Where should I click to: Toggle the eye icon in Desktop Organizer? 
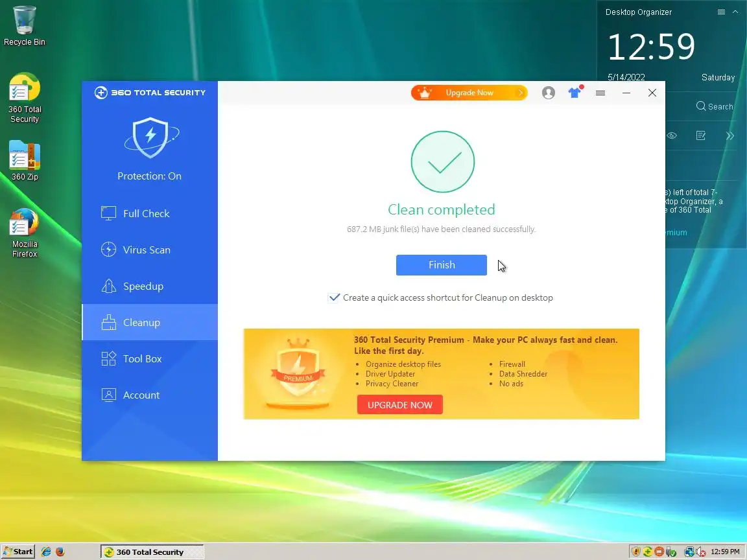(x=672, y=135)
